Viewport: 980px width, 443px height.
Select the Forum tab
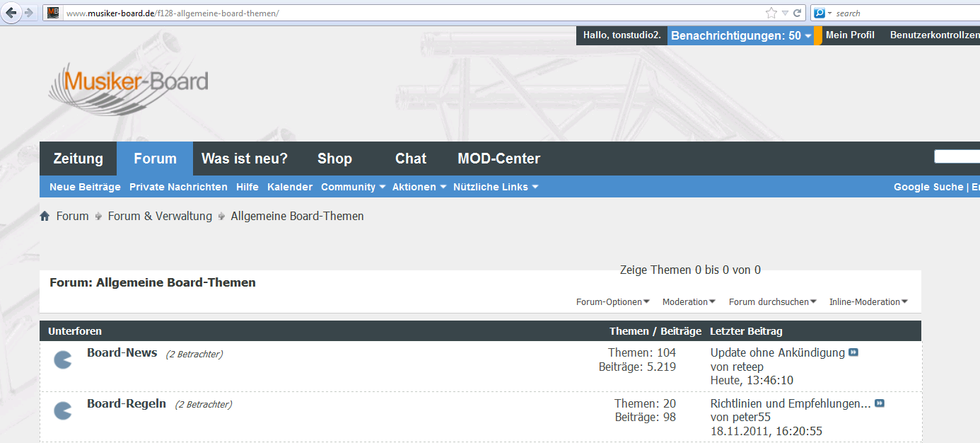coord(155,159)
